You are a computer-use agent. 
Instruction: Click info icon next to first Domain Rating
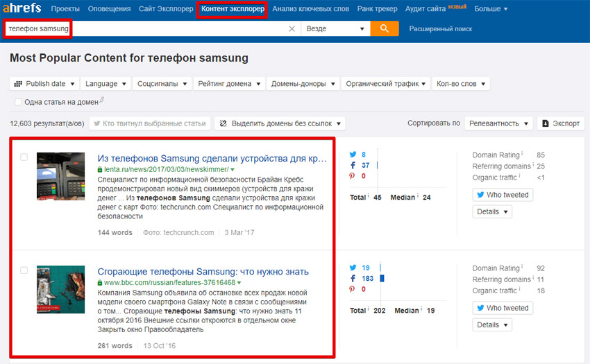pos(522,153)
